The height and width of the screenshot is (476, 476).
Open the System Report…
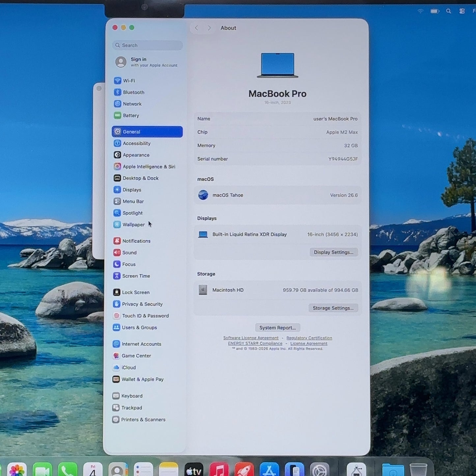click(x=277, y=328)
